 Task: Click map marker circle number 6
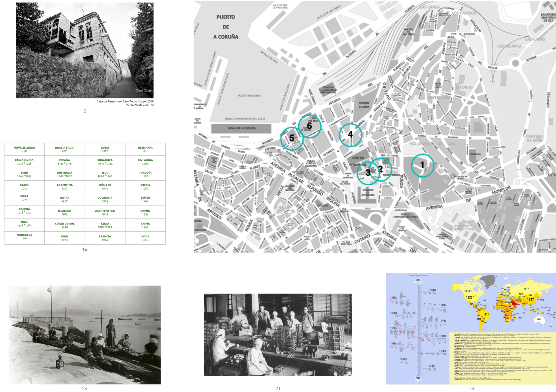(309, 126)
